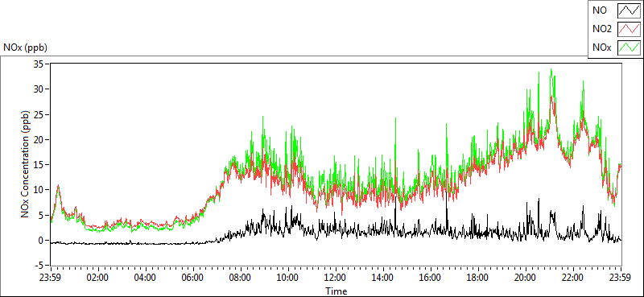
Task: Click the 20 y-axis value
Action: tap(39, 139)
